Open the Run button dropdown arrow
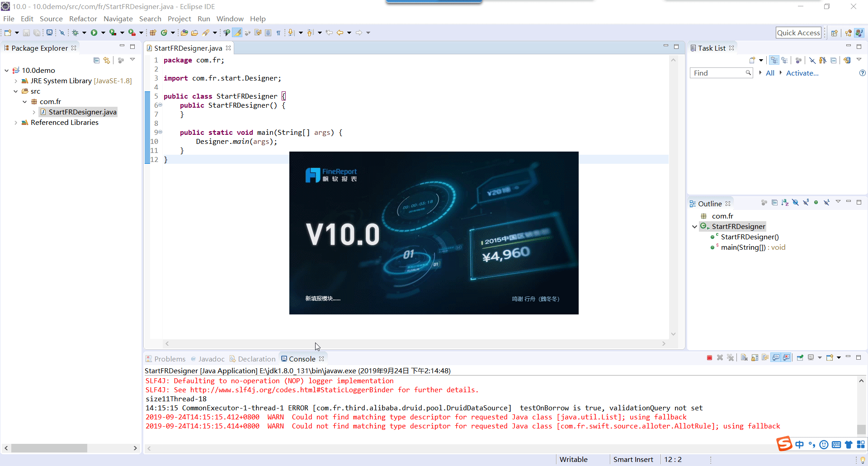Screen dimensions: 868x466 click(103, 33)
